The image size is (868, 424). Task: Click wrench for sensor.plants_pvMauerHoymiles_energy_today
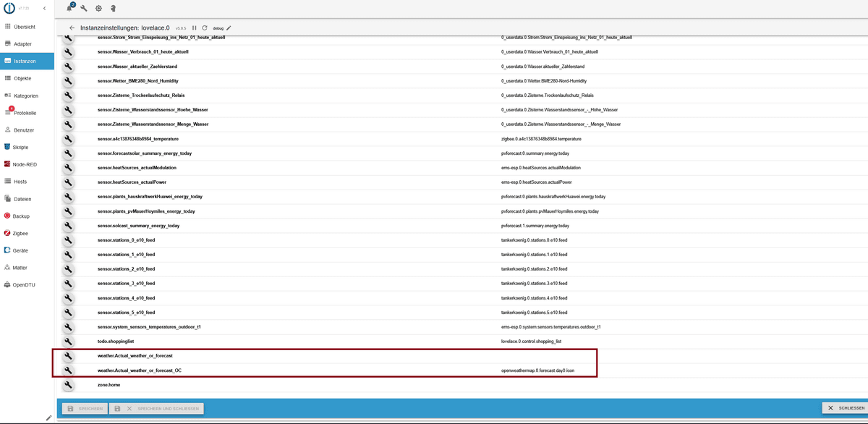click(67, 211)
